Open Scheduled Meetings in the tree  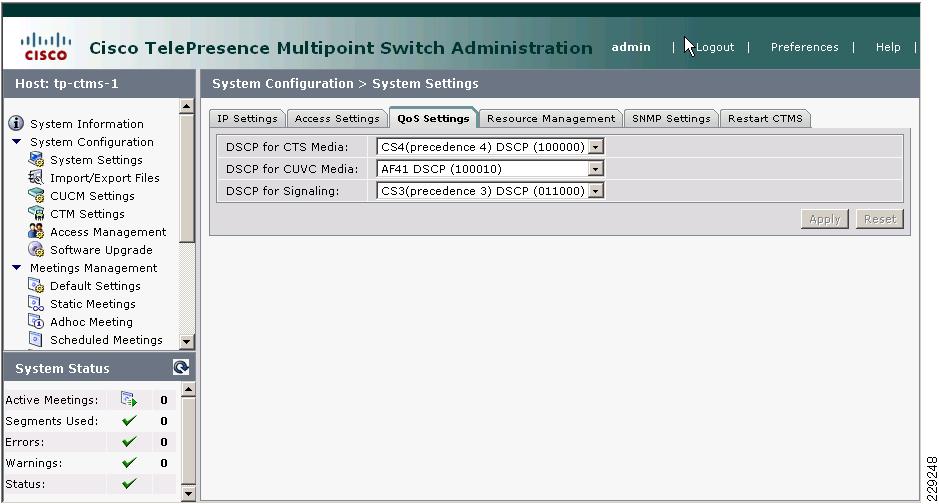click(x=107, y=339)
